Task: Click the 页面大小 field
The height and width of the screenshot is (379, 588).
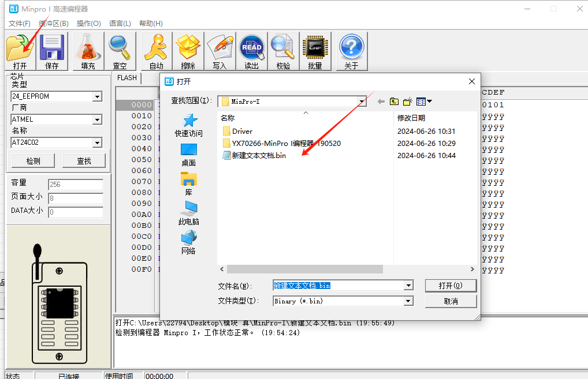Action: coord(76,198)
